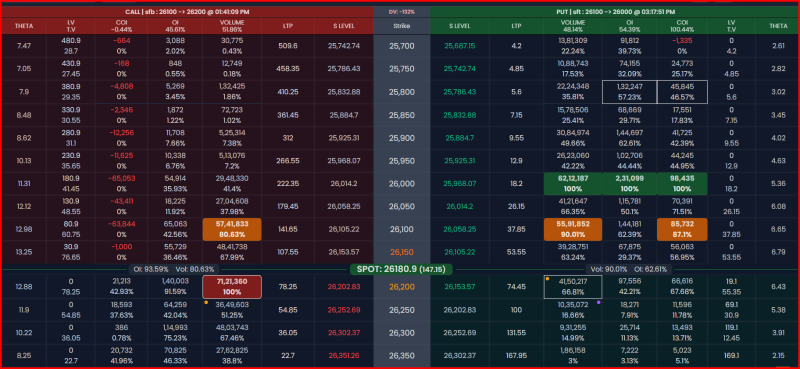Click put theta value 2.15

coord(778,356)
